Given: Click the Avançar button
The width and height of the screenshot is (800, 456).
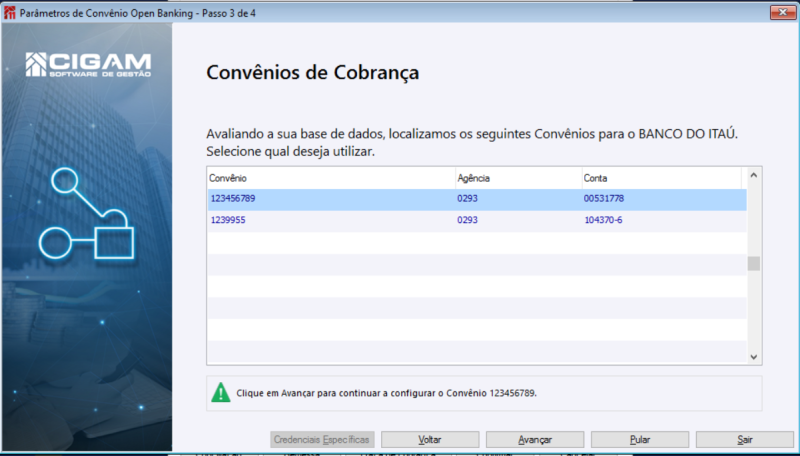Looking at the screenshot, I should pos(535,440).
